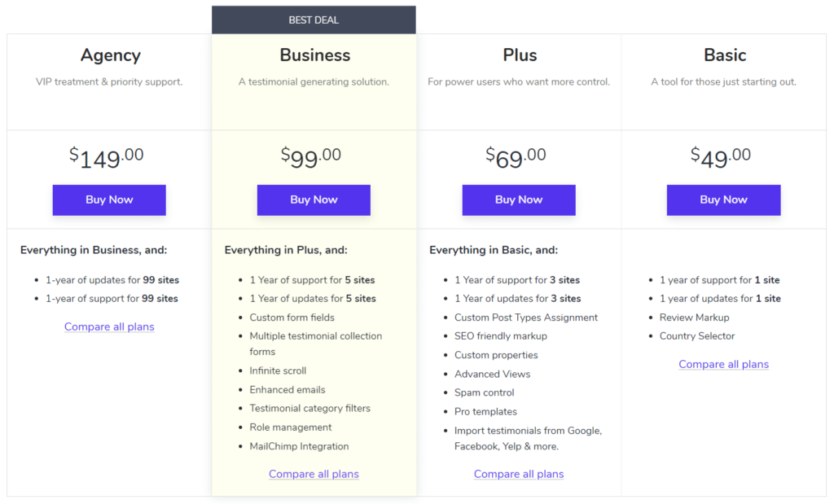Select the Plus plan heading

(520, 55)
